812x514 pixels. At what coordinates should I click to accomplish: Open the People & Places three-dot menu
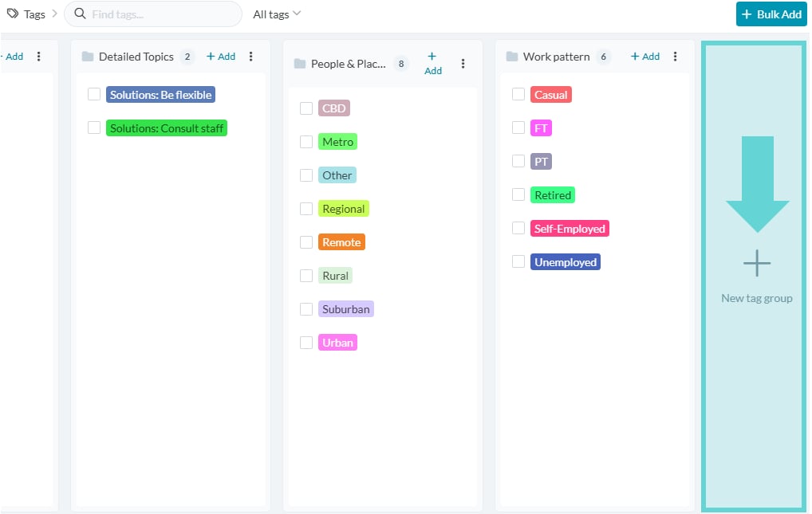463,64
